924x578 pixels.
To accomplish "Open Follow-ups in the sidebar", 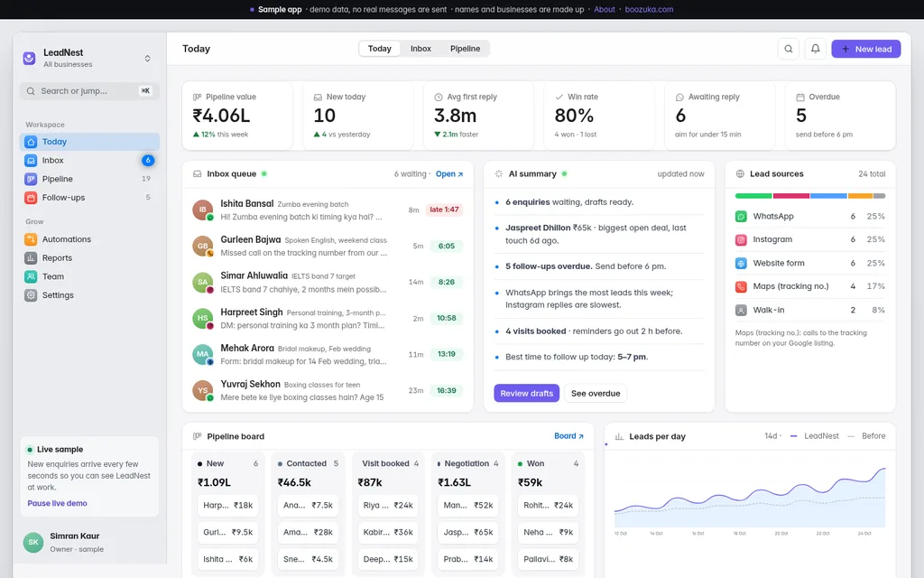I will (89, 198).
